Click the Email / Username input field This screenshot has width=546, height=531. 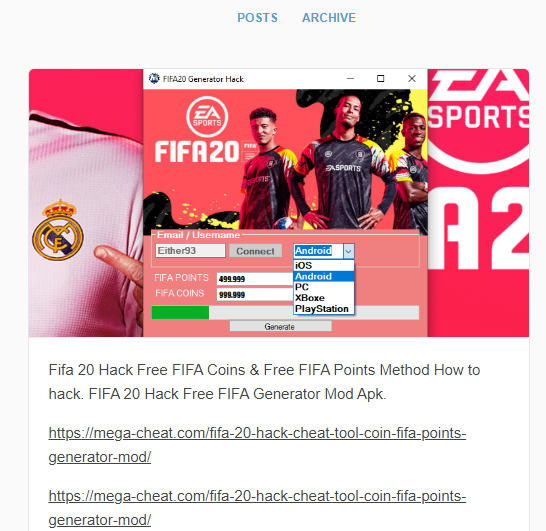tap(190, 251)
